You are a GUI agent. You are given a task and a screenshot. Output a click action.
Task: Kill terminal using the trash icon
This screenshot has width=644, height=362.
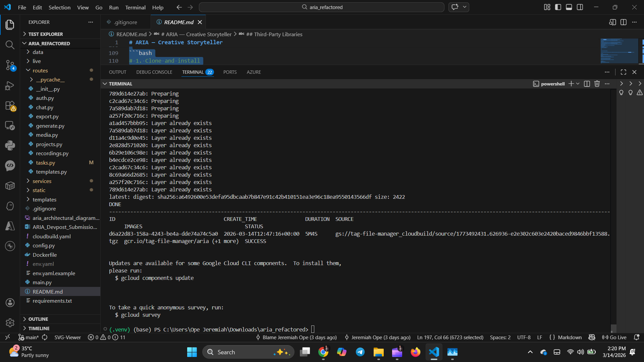(x=597, y=84)
